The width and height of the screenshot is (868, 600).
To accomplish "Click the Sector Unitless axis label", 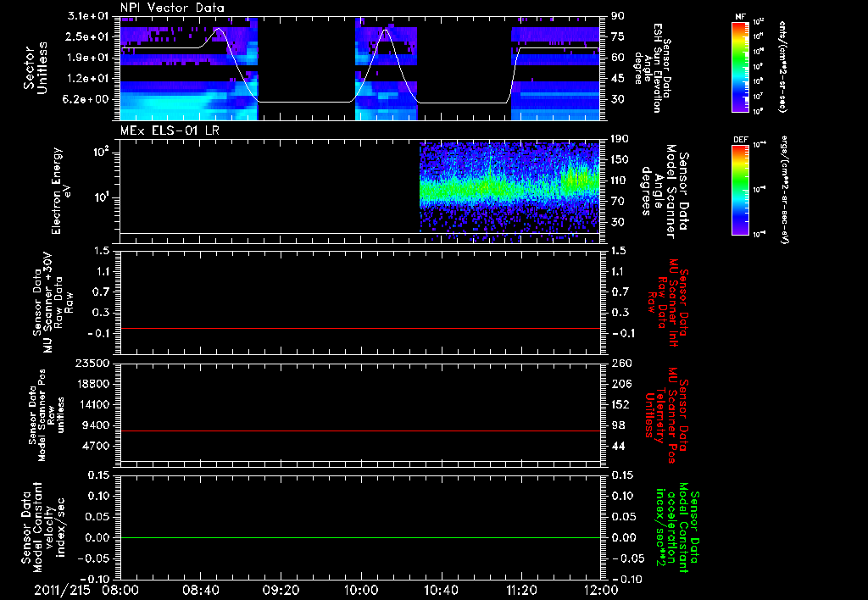I will coord(35,68).
